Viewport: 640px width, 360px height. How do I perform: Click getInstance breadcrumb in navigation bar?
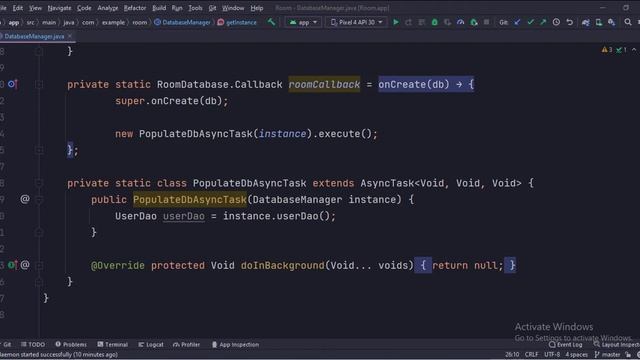(237, 22)
